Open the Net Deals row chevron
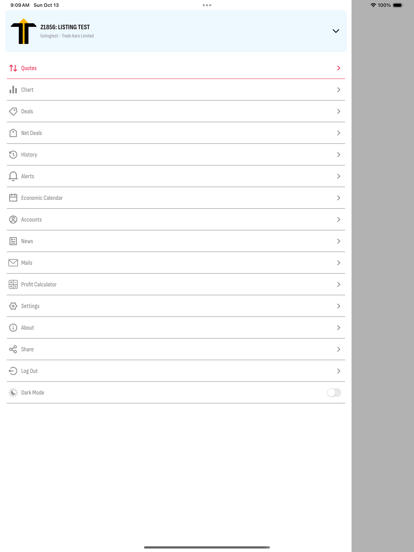 pyautogui.click(x=338, y=133)
